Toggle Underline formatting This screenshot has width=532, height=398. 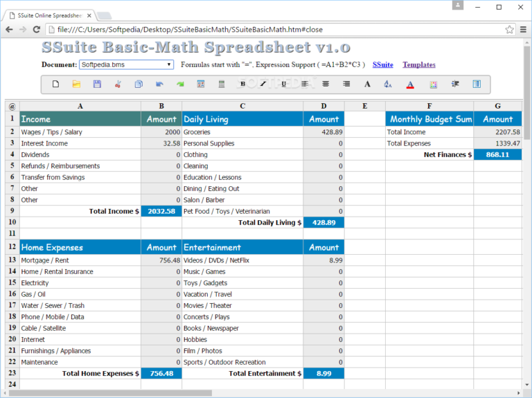(x=284, y=84)
